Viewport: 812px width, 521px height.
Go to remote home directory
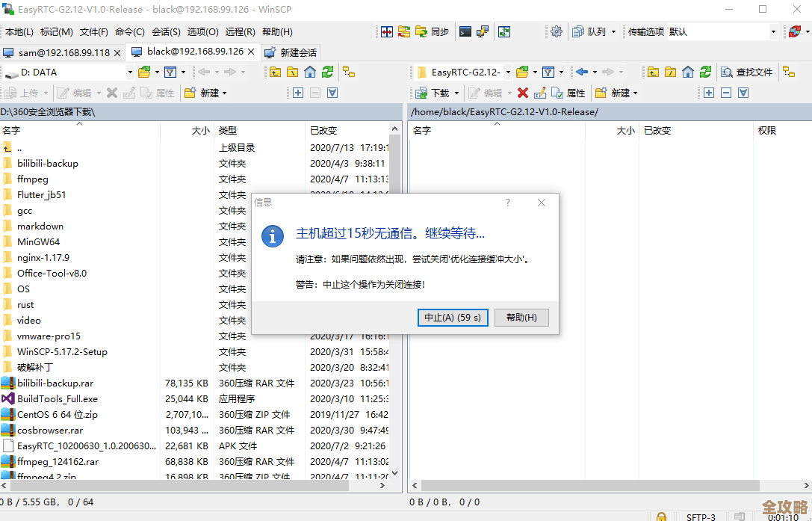[687, 72]
